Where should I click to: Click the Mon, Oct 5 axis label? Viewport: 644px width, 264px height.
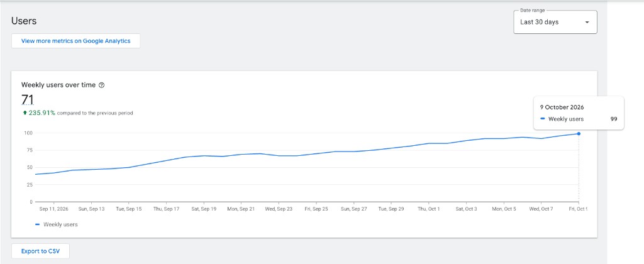[x=504, y=209]
